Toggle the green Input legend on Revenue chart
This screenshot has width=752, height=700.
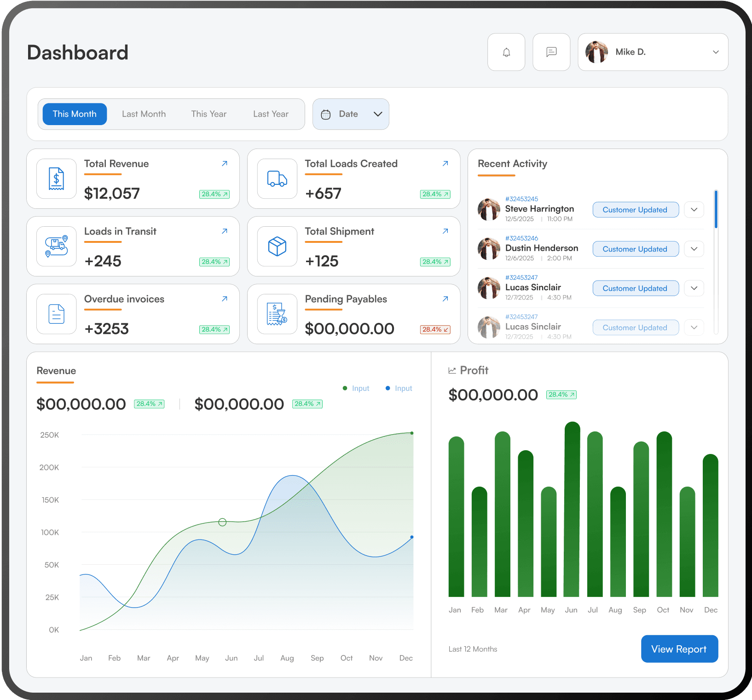pos(356,388)
